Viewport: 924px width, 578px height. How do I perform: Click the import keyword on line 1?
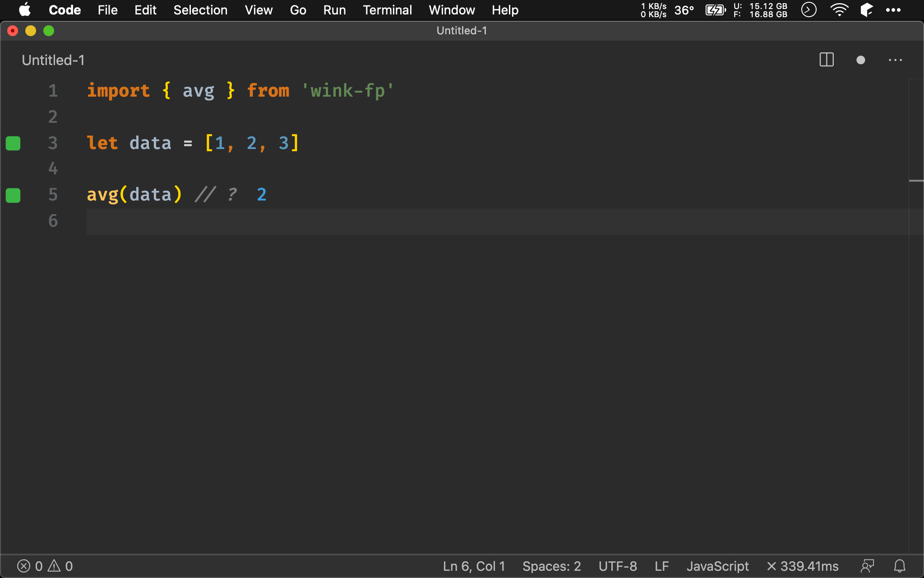coord(118,91)
